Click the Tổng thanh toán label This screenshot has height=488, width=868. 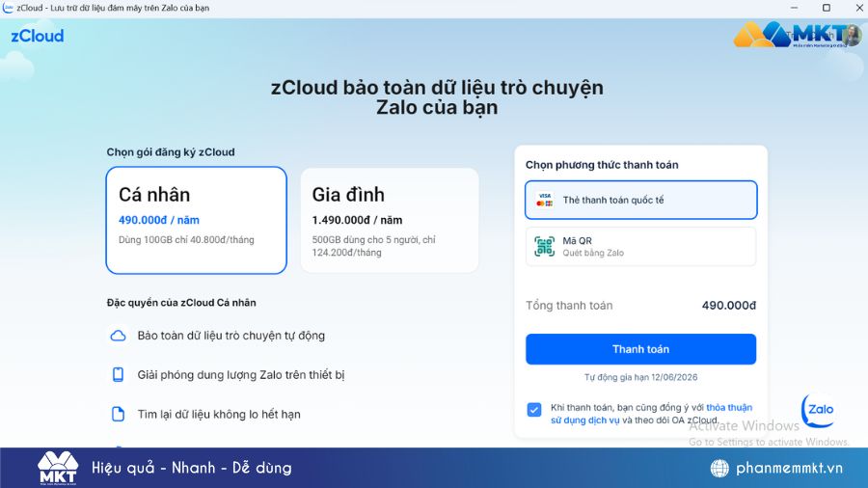(569, 306)
